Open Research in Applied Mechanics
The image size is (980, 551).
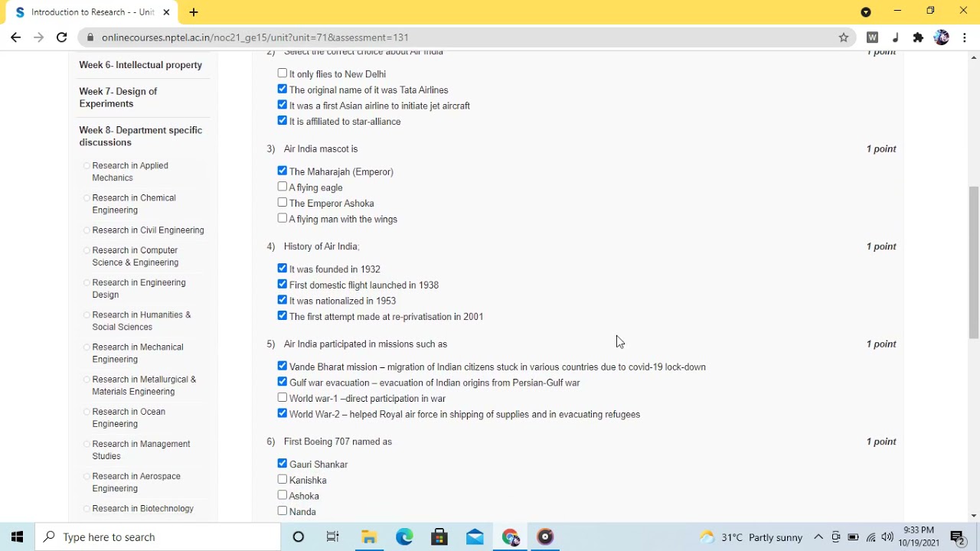130,171
